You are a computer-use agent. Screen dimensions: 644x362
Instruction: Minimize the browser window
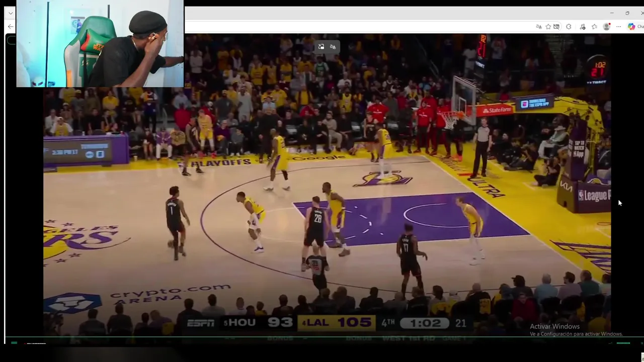pyautogui.click(x=612, y=13)
